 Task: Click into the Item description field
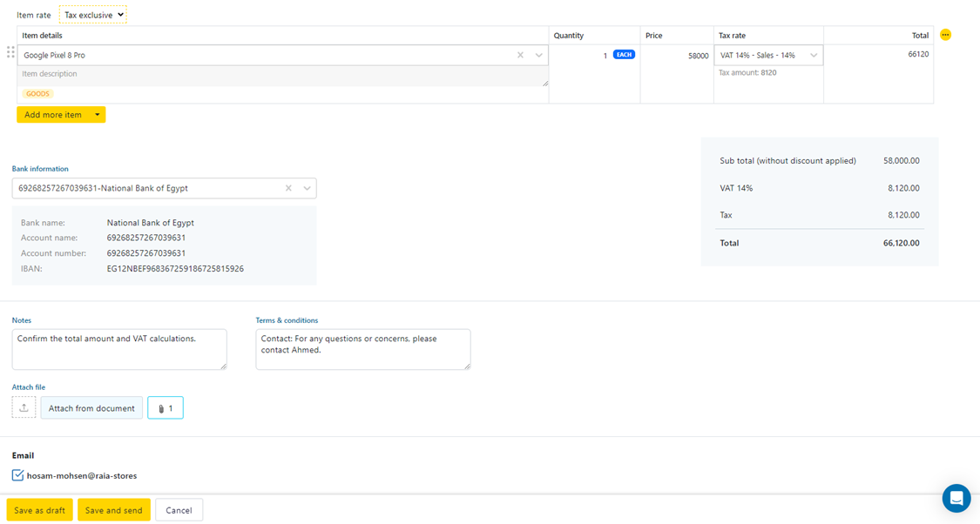(279, 75)
